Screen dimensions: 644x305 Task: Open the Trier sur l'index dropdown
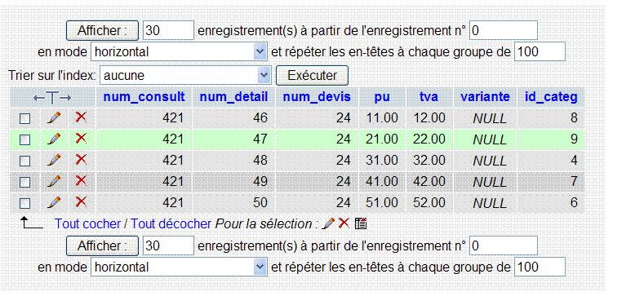pos(185,76)
